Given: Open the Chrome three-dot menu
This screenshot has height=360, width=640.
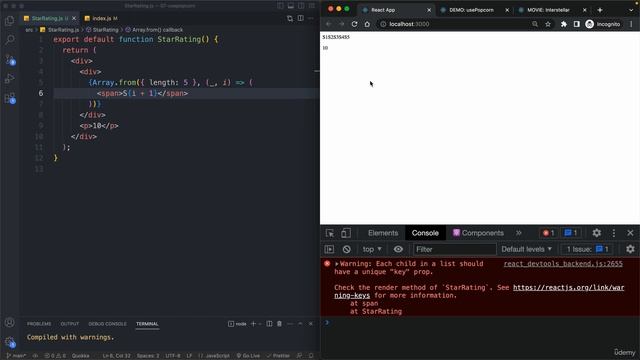Looking at the screenshot, I should pos(631,24).
